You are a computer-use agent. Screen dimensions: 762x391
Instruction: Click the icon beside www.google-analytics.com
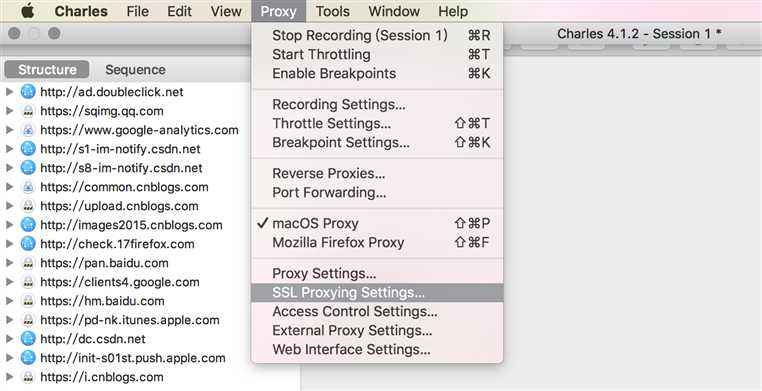pyautogui.click(x=28, y=130)
